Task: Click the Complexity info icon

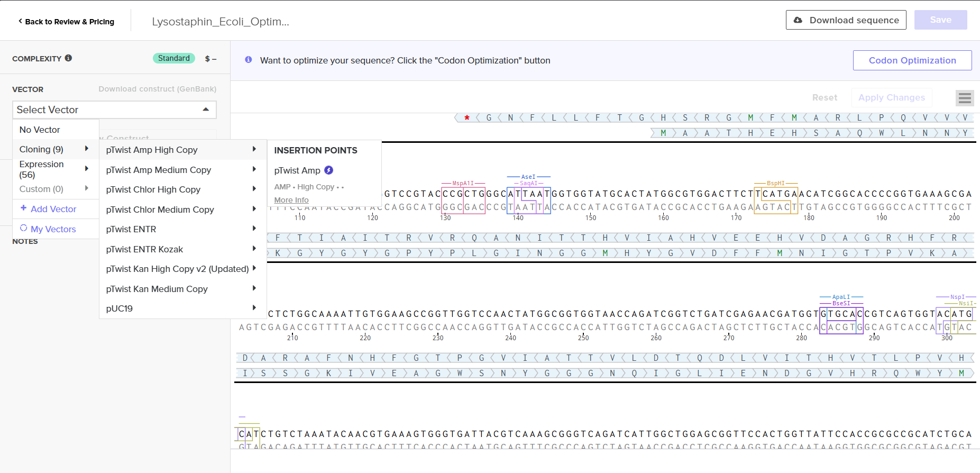Action: (68, 58)
